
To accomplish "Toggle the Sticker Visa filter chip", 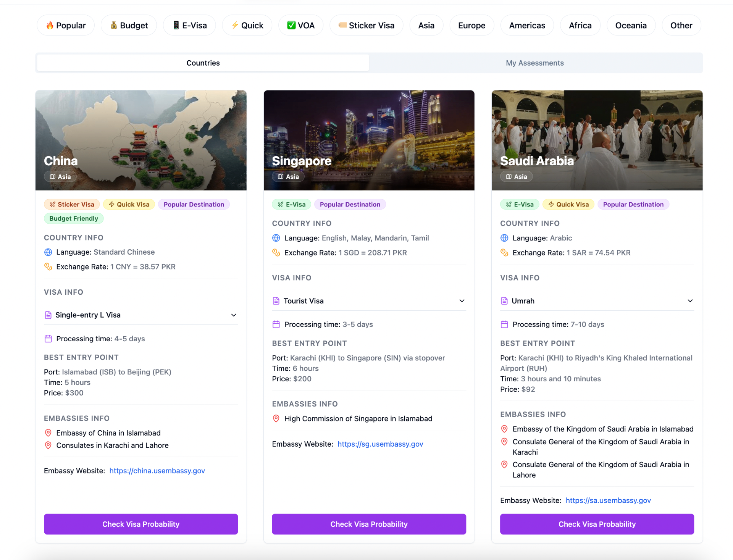I will (x=366, y=25).
